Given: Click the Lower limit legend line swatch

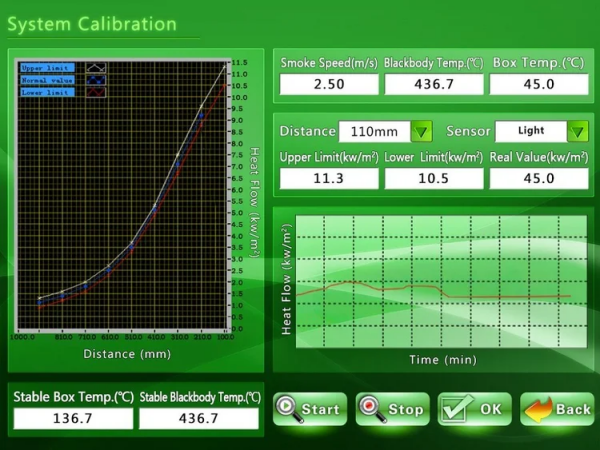Looking at the screenshot, I should click(x=96, y=92).
